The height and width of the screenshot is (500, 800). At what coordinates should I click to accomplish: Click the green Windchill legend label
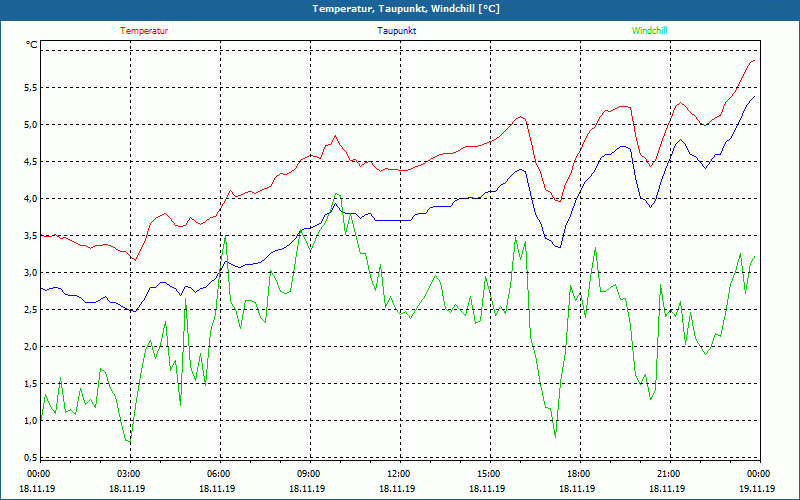click(649, 31)
